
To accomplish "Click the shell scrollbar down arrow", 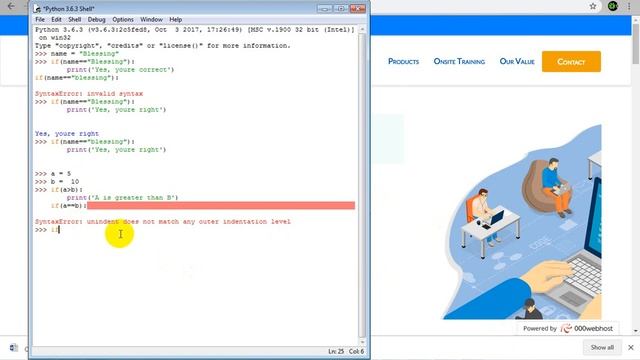I will [x=362, y=342].
